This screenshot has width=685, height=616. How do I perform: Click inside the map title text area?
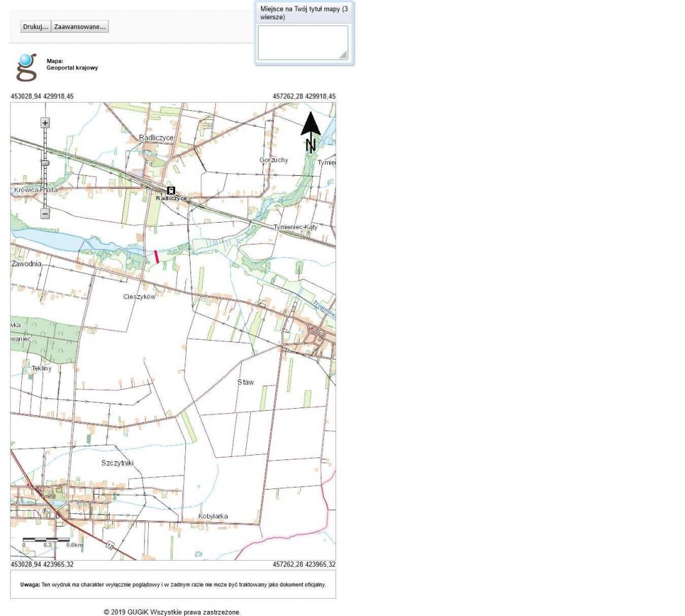[302, 42]
